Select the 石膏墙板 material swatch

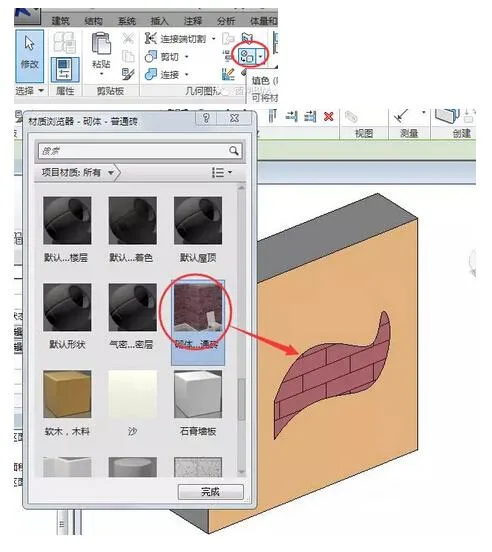198,394
